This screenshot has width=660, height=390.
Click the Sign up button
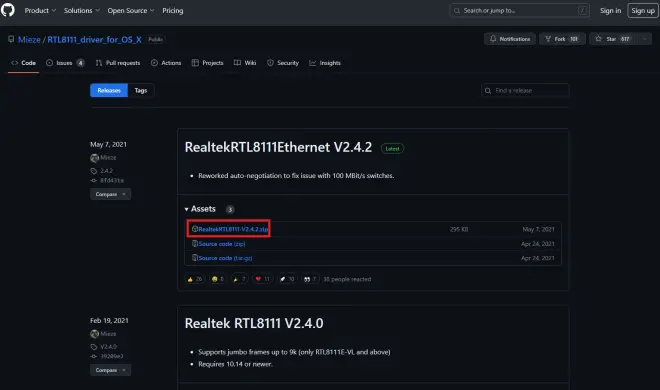643,11
